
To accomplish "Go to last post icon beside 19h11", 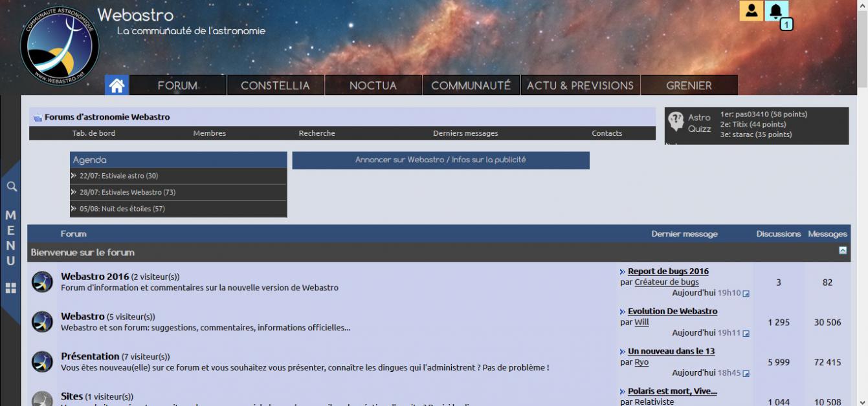I will [x=746, y=334].
